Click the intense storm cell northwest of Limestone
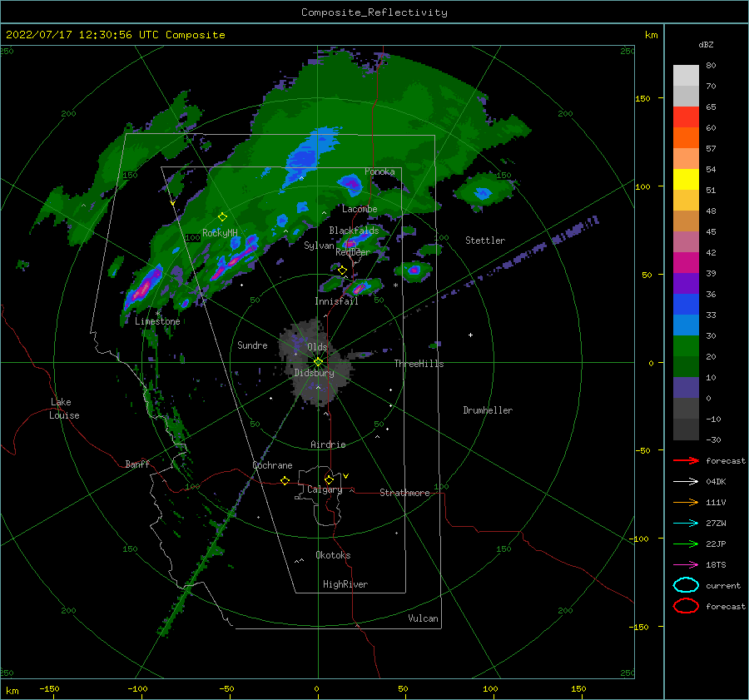 [x=141, y=289]
